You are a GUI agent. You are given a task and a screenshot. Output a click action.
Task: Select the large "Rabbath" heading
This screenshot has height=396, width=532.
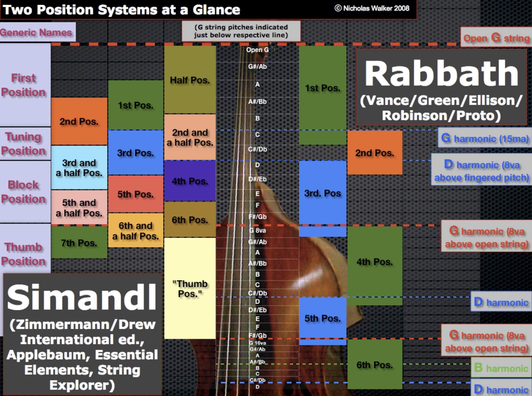[x=441, y=73]
